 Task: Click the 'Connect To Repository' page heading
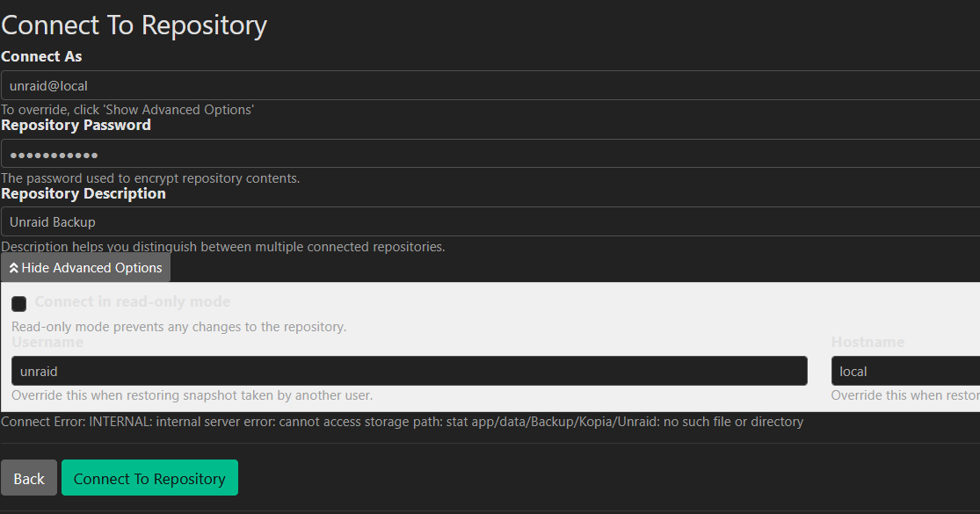[134, 24]
